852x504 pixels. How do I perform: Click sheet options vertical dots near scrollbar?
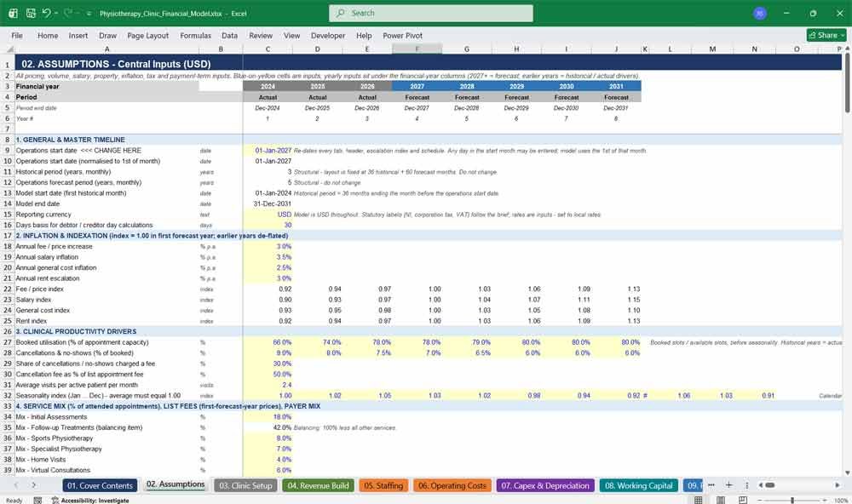(746, 485)
